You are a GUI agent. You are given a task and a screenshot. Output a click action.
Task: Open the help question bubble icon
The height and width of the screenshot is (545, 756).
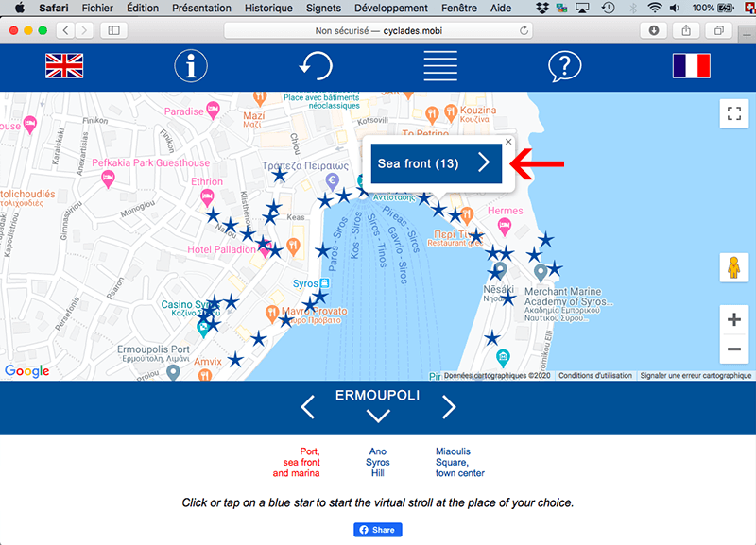pyautogui.click(x=564, y=66)
